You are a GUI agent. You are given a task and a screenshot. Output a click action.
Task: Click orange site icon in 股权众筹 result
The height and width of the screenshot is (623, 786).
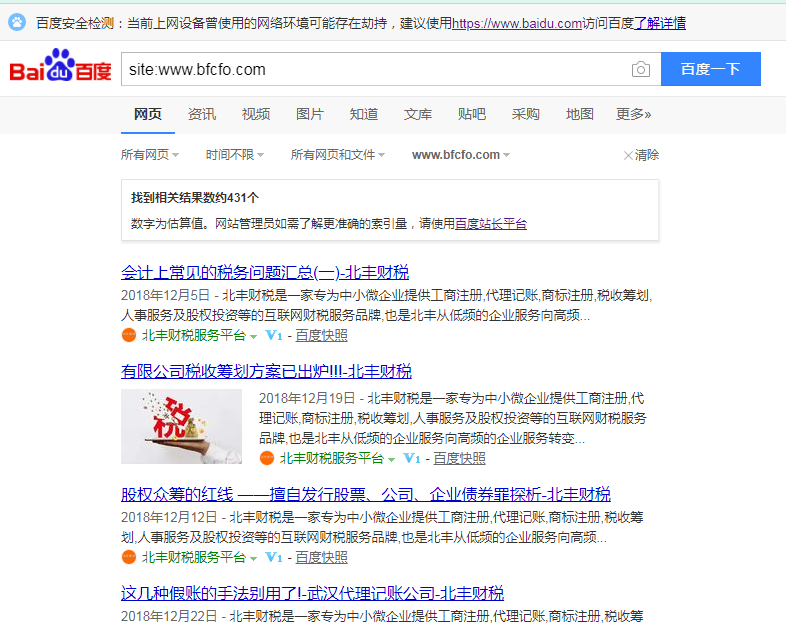coord(129,557)
